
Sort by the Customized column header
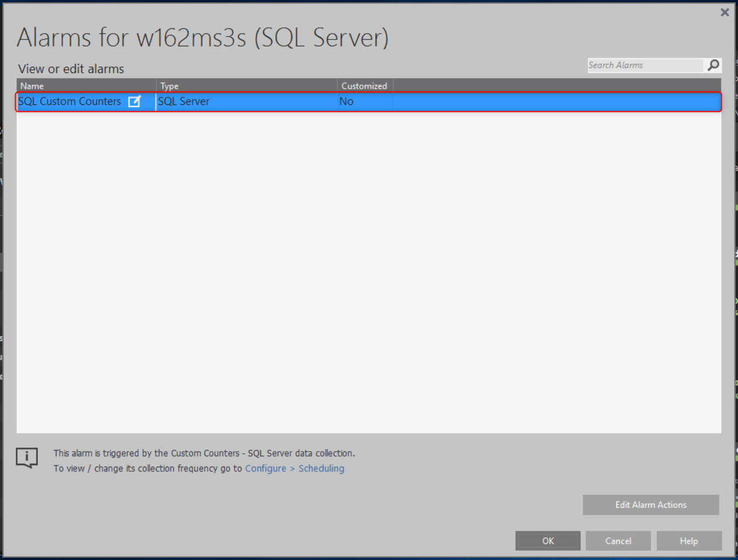tap(364, 85)
